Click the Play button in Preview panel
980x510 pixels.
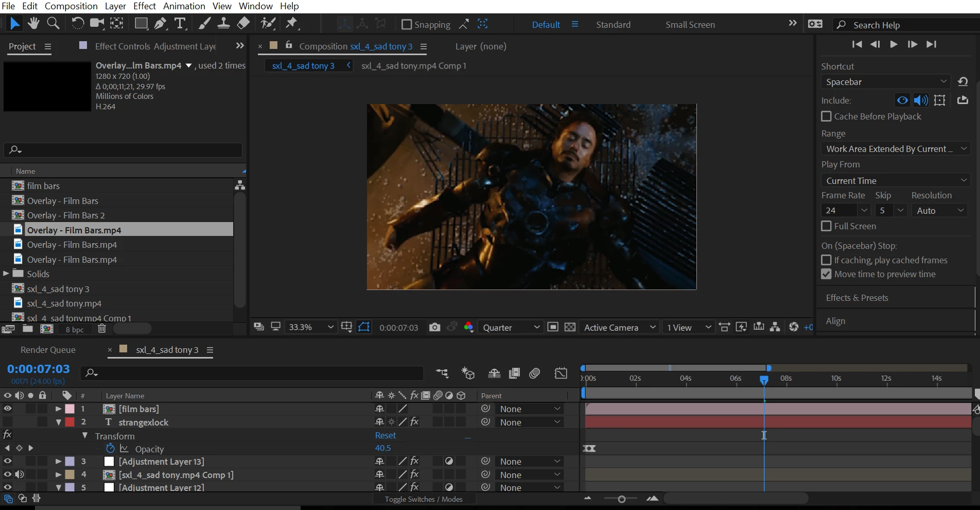(x=894, y=44)
